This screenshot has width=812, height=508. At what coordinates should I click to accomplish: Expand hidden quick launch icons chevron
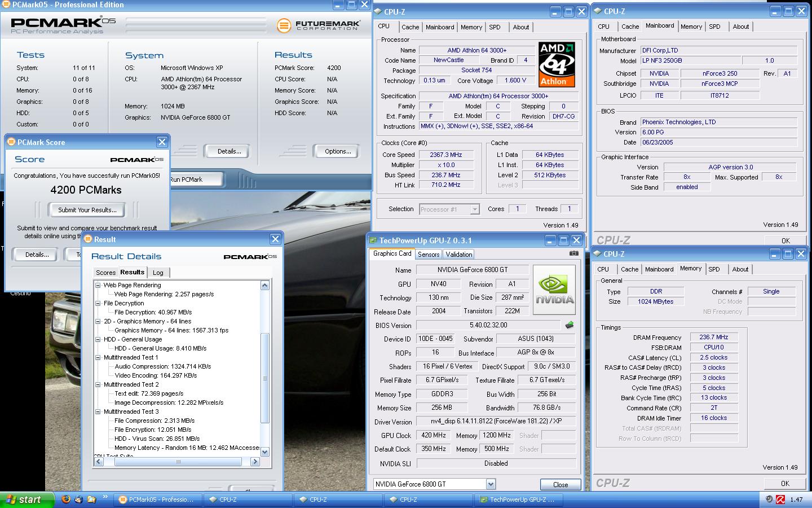click(105, 497)
